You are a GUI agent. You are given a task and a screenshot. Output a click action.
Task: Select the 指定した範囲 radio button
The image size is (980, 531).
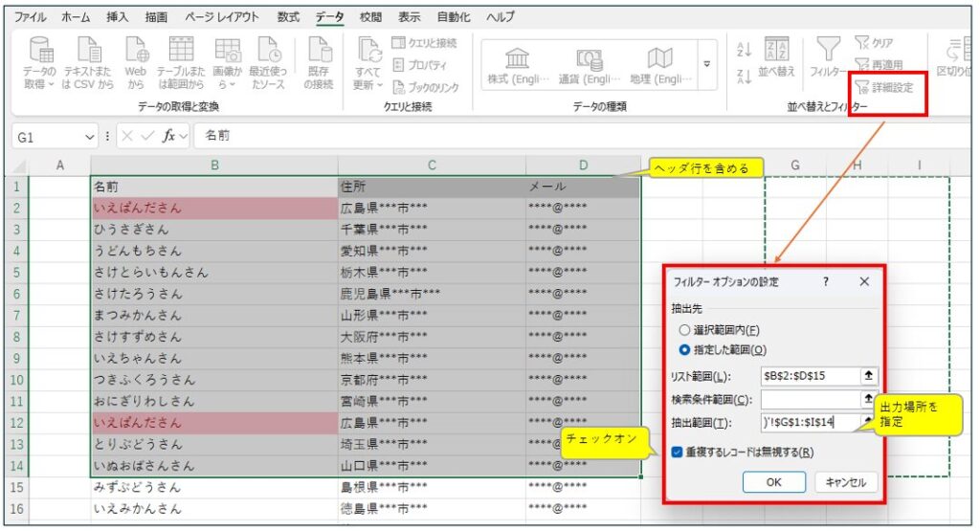tap(684, 349)
